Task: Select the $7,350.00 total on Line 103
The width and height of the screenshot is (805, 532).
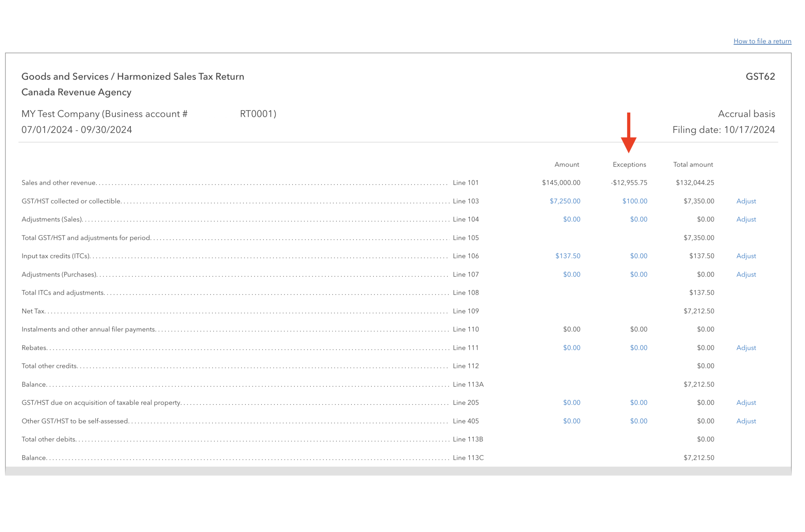Action: pyautogui.click(x=699, y=201)
